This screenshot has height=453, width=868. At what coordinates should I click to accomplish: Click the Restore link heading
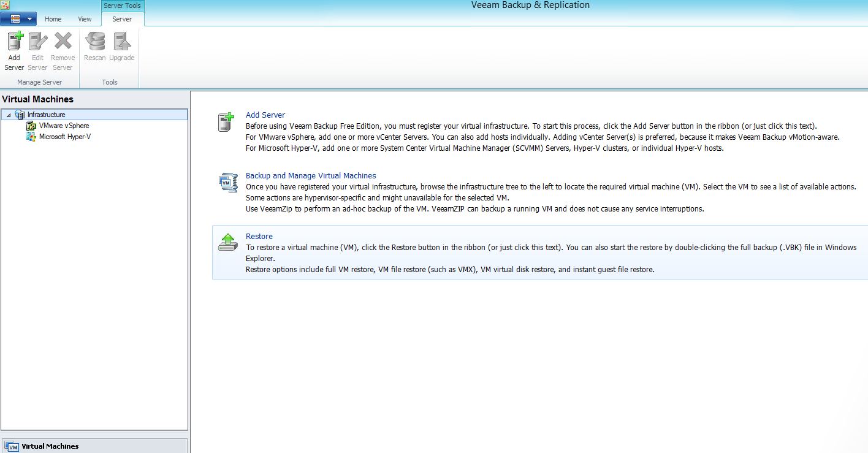coord(259,236)
